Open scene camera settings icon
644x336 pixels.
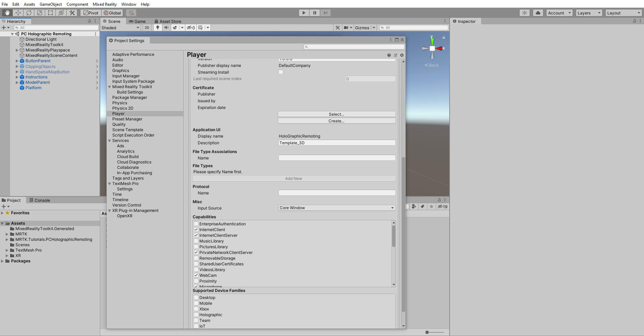(x=346, y=28)
